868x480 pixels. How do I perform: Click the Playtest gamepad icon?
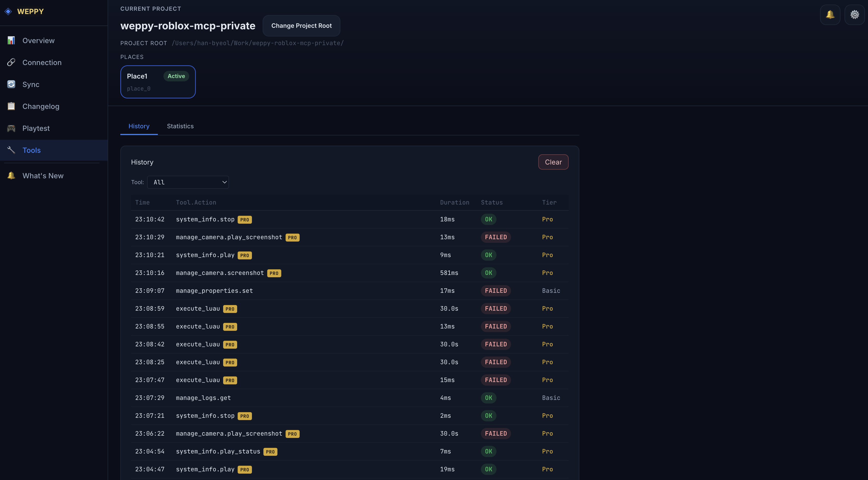pos(11,128)
